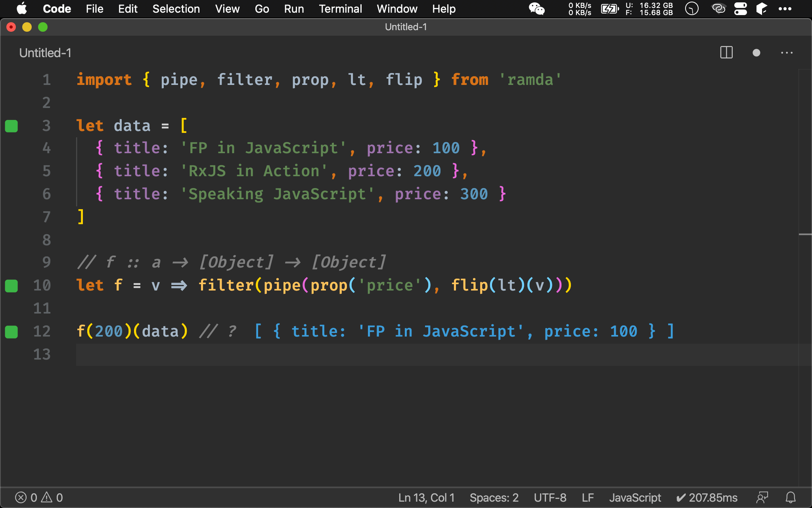Place cursor on empty line 13
The width and height of the screenshot is (812, 508).
436,354
